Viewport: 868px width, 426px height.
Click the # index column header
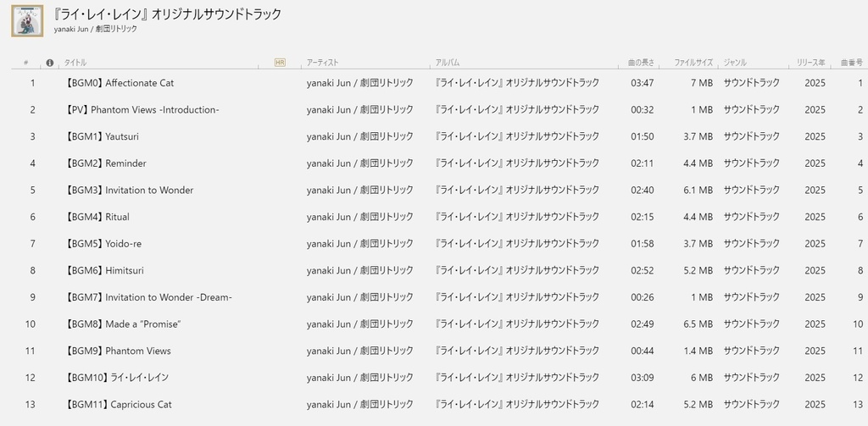tap(26, 63)
